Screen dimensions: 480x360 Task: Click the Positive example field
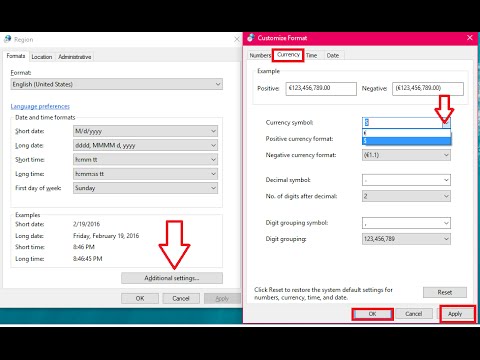(x=321, y=89)
